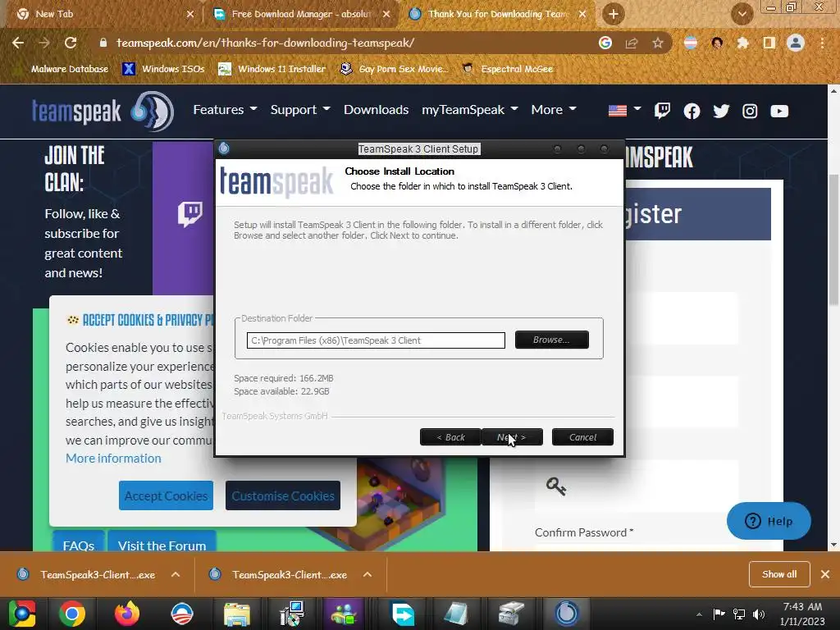
Task: Click Browse to choose destination folder
Action: (x=551, y=340)
